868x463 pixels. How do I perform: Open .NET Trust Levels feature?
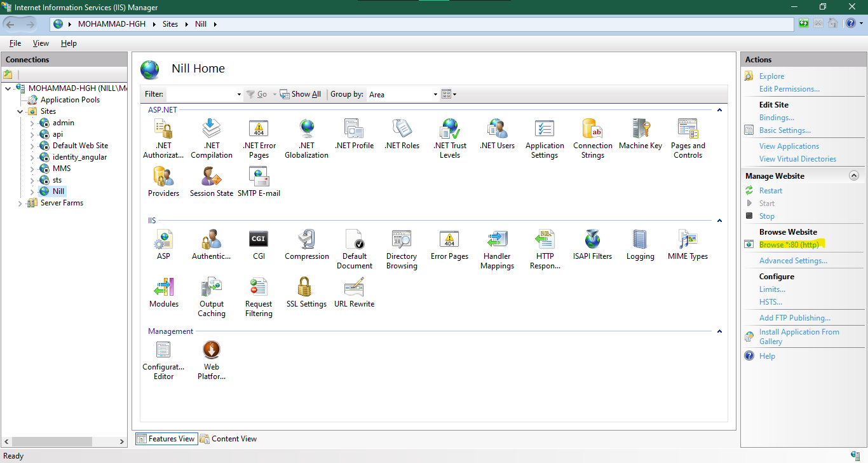(450, 139)
